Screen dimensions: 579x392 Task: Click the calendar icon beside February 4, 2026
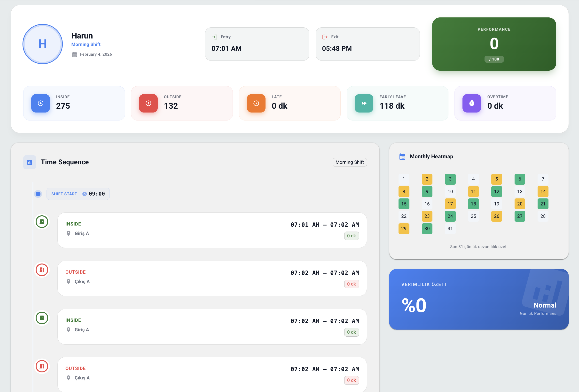[x=74, y=54]
